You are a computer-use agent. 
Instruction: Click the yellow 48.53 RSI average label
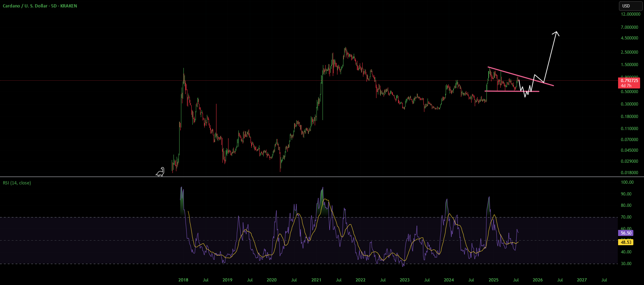point(626,242)
